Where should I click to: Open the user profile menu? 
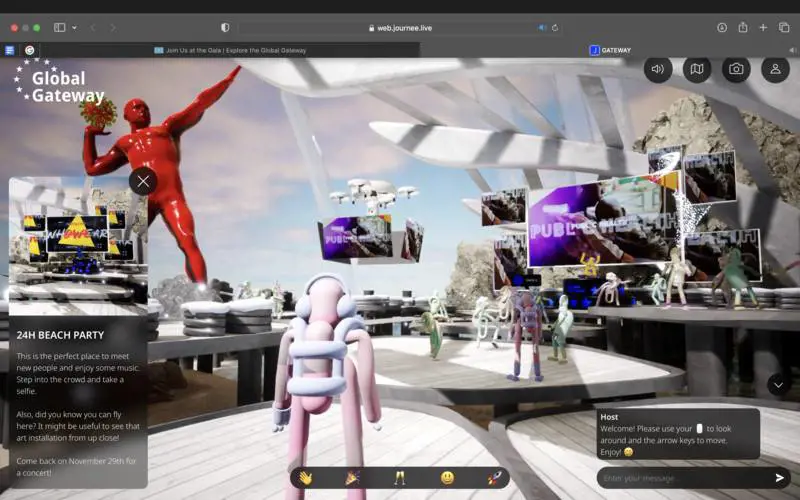click(x=775, y=69)
